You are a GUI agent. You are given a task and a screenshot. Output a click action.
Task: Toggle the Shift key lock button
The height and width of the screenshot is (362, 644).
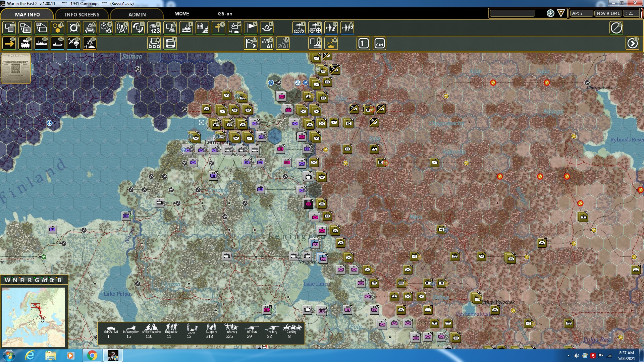point(363,44)
